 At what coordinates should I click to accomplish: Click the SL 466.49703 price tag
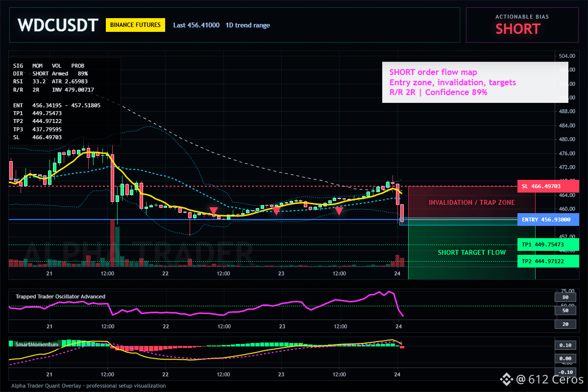(x=548, y=186)
